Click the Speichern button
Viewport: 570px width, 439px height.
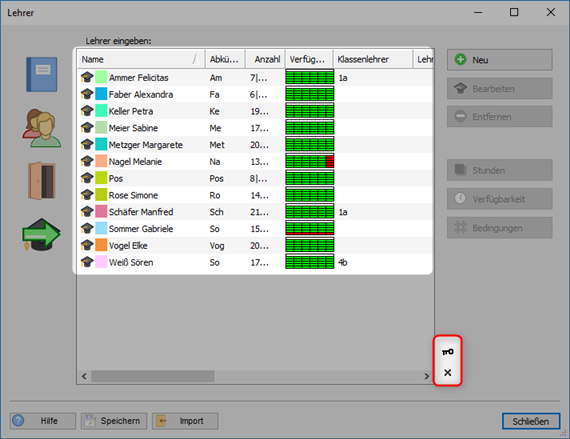(114, 421)
